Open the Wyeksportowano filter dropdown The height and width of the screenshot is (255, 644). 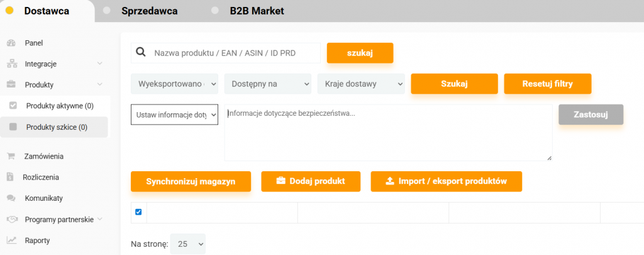click(174, 84)
